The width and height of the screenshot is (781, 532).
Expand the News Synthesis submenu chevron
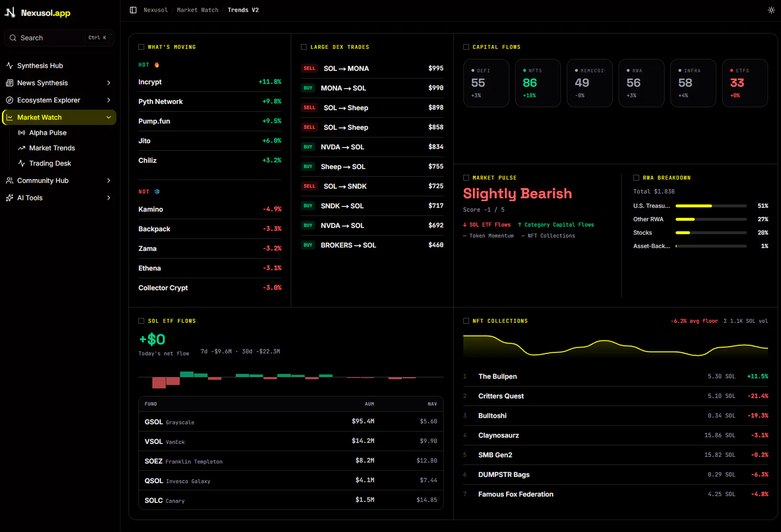[109, 83]
